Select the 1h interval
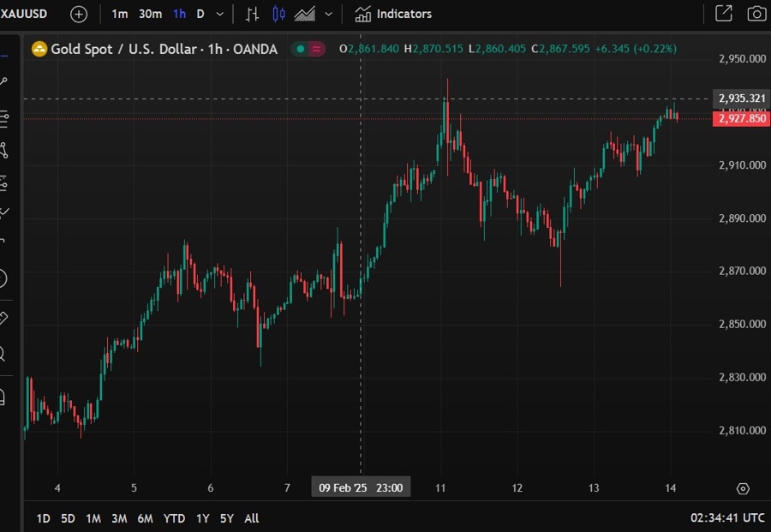Image resolution: width=771 pixels, height=532 pixels. 180,14
